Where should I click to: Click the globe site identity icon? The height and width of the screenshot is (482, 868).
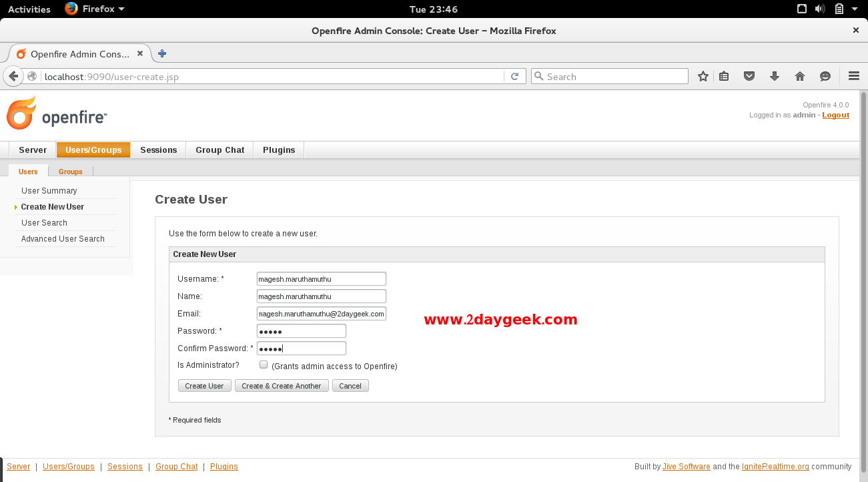point(32,77)
